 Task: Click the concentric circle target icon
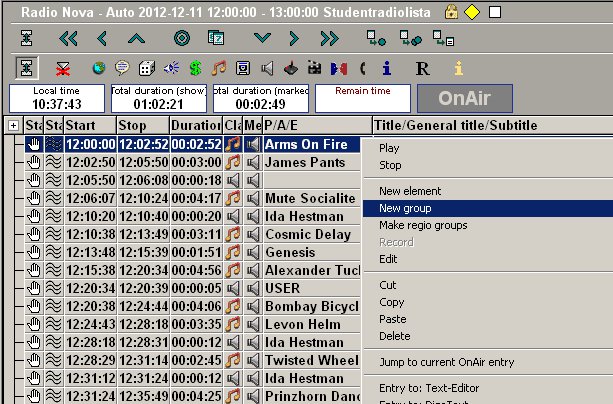tap(182, 38)
